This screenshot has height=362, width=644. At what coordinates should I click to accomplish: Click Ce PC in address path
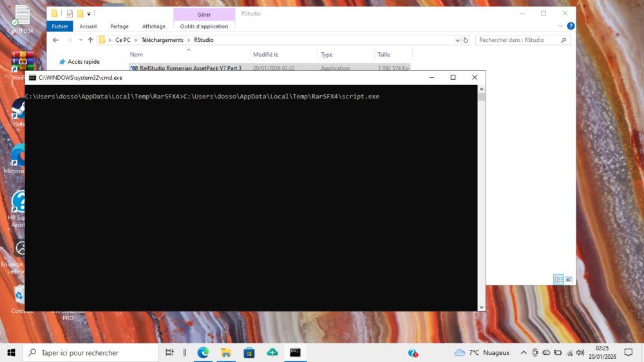coord(123,40)
